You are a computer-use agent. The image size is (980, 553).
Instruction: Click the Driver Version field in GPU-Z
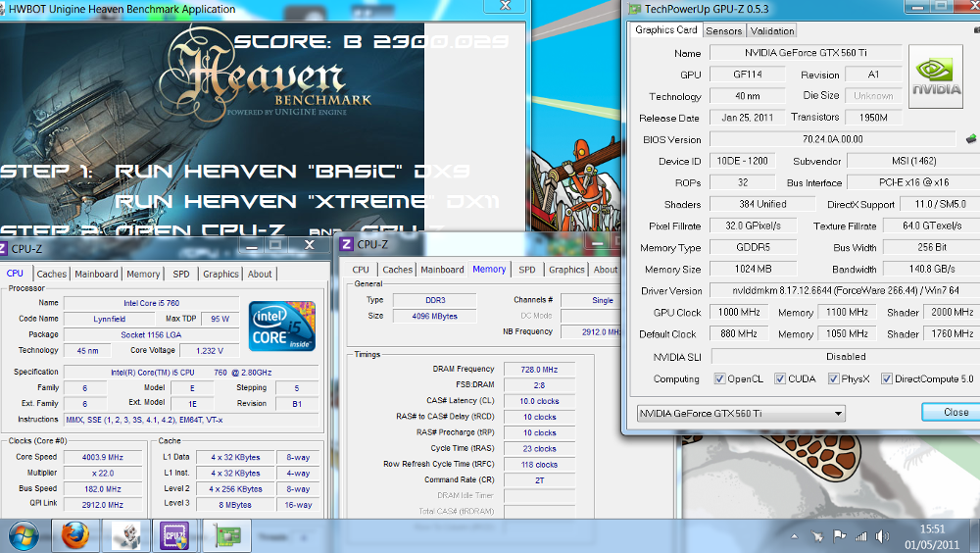[x=845, y=290]
